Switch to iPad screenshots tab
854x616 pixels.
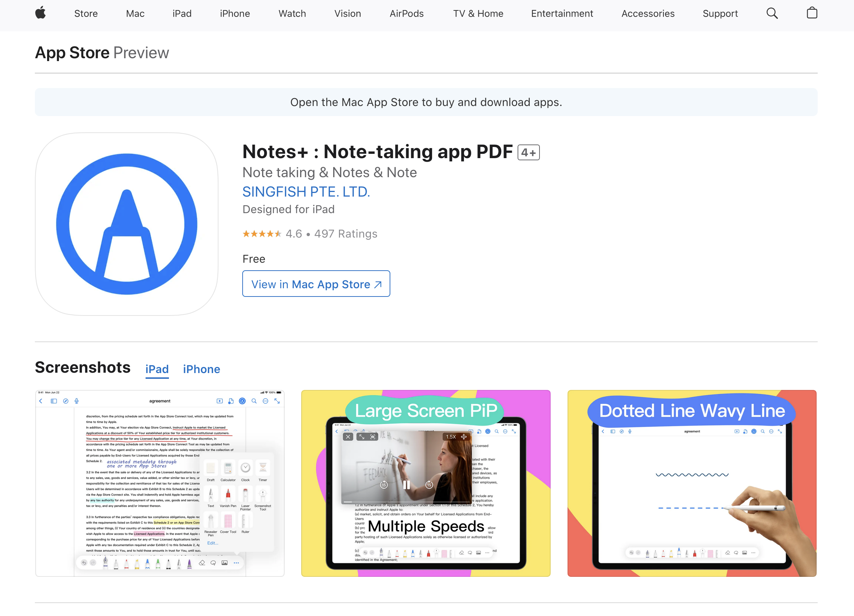tap(157, 369)
